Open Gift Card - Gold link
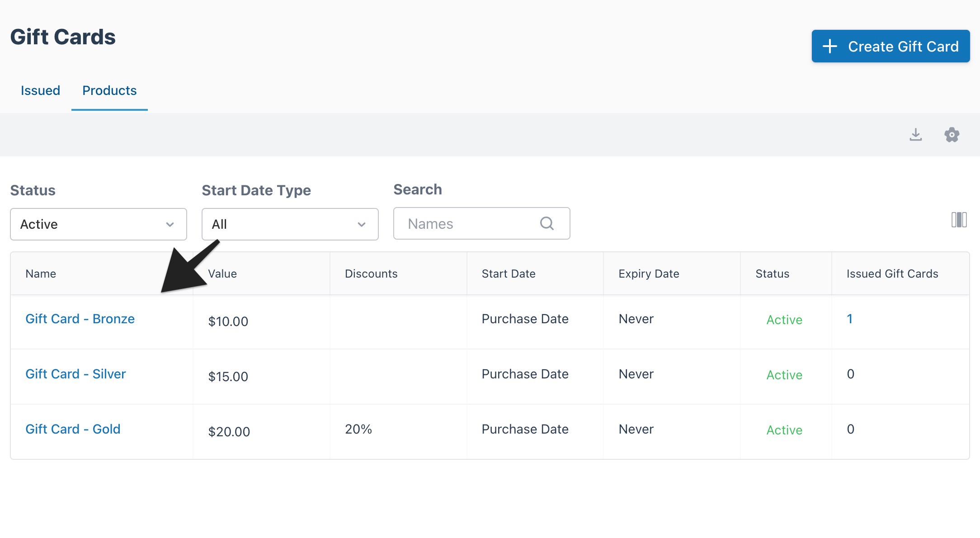 [73, 429]
